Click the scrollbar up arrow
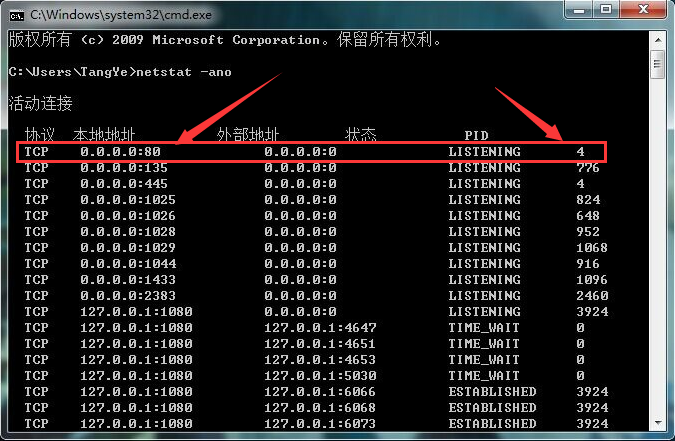 point(658,40)
